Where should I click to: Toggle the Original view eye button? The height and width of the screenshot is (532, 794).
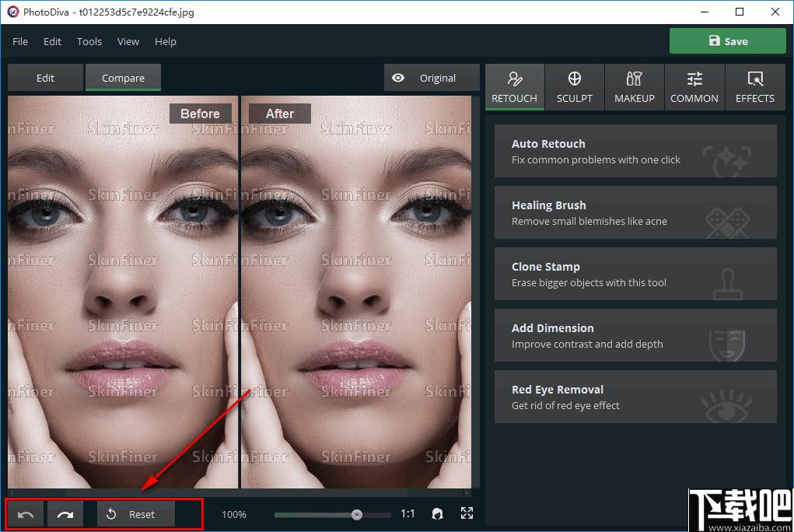tap(432, 78)
